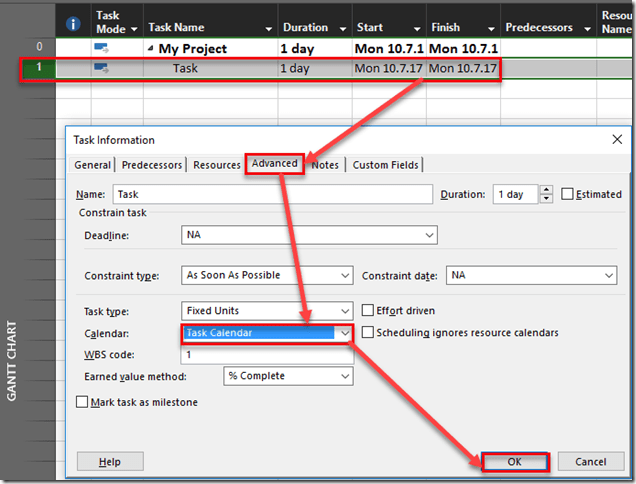Check Scheduling ignores resource calendars

tap(368, 332)
